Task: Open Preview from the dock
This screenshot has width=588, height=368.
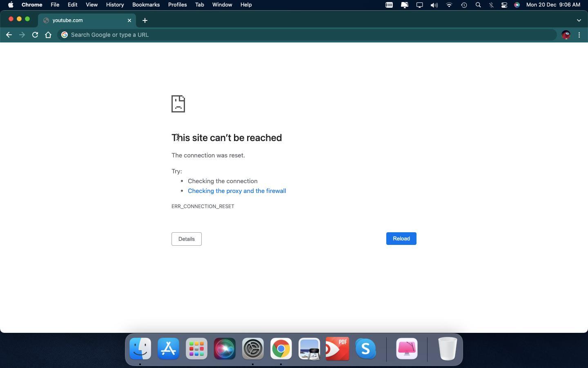Action: pos(309,349)
